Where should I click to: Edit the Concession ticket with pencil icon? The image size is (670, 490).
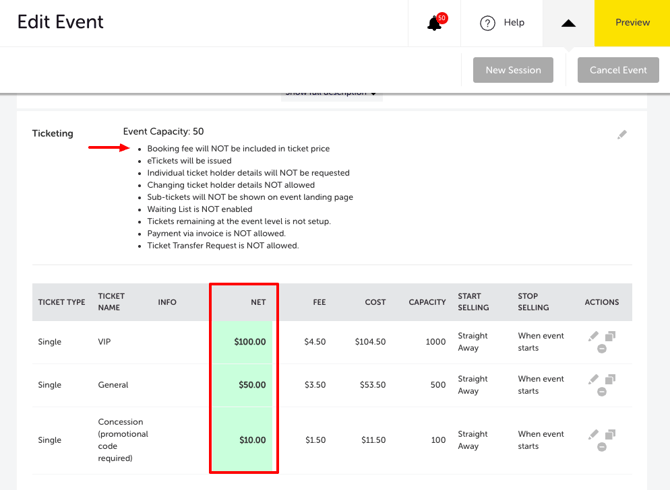[593, 434]
